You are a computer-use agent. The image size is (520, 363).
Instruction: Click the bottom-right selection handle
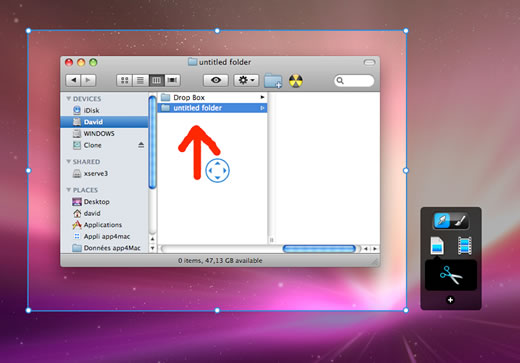click(x=406, y=310)
